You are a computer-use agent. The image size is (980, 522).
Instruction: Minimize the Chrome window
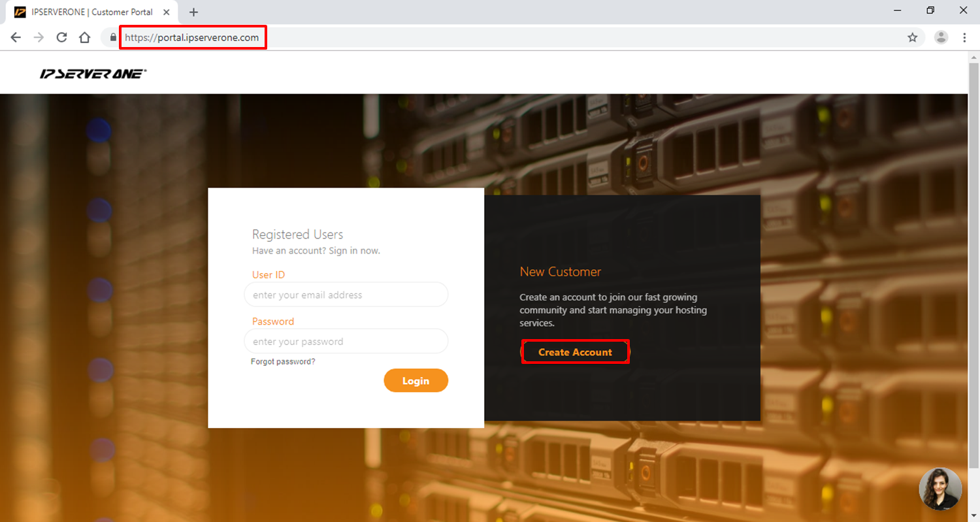coord(896,10)
